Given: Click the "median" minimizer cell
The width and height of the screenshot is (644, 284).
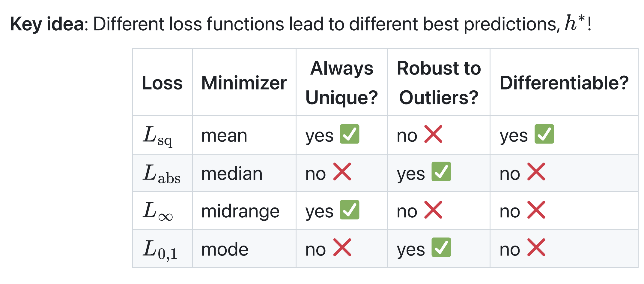Looking at the screenshot, I should tap(232, 174).
